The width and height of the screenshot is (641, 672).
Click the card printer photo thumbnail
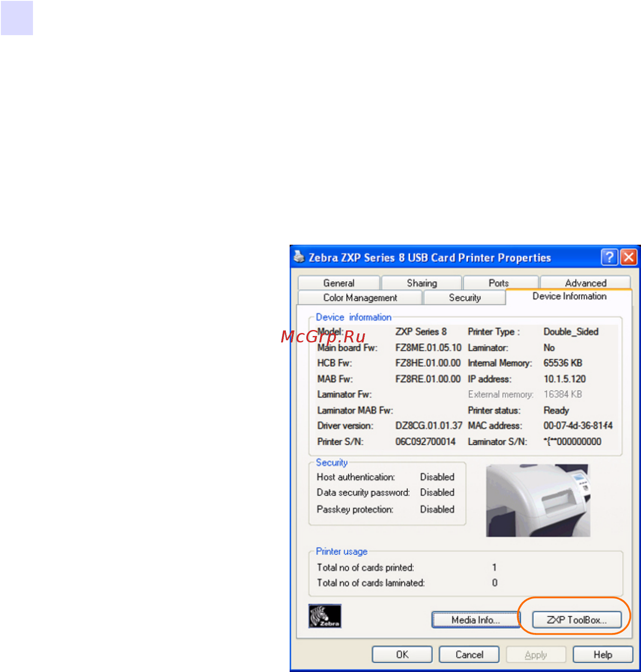click(x=538, y=500)
